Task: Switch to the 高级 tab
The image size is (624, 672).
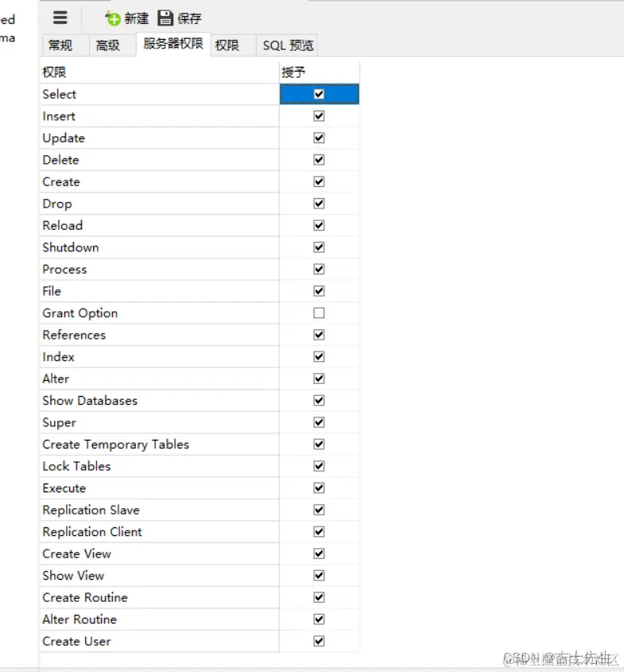Action: (113, 45)
